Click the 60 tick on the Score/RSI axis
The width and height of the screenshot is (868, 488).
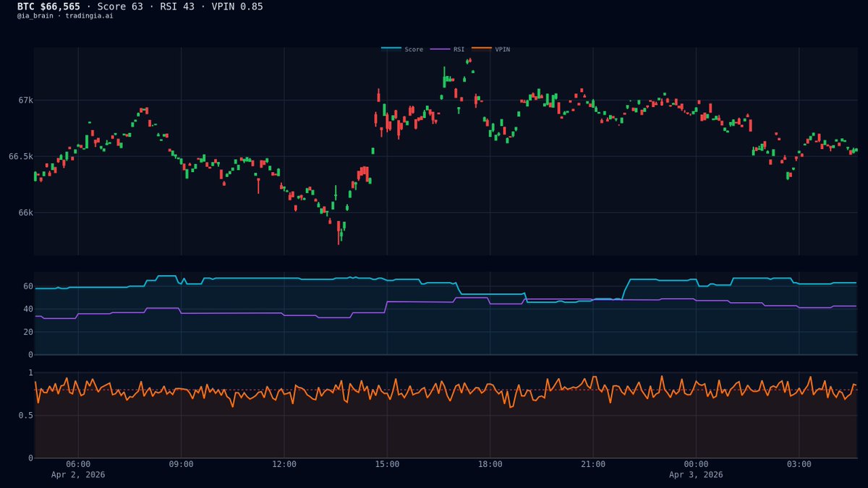point(28,286)
